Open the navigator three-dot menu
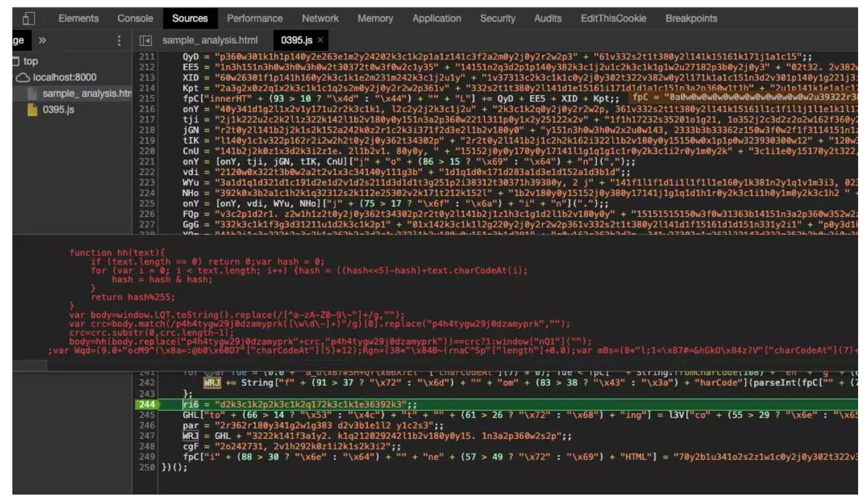This screenshot has width=868, height=502. 119,41
